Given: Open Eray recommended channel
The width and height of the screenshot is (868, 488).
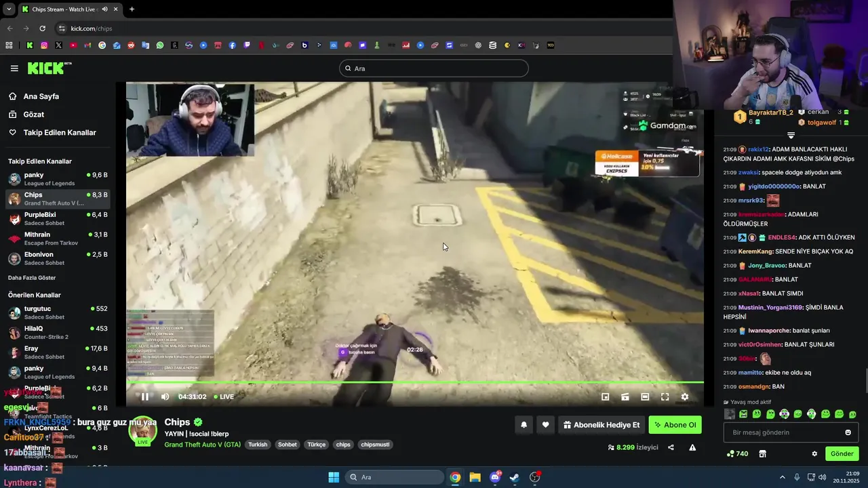Looking at the screenshot, I should (x=58, y=352).
